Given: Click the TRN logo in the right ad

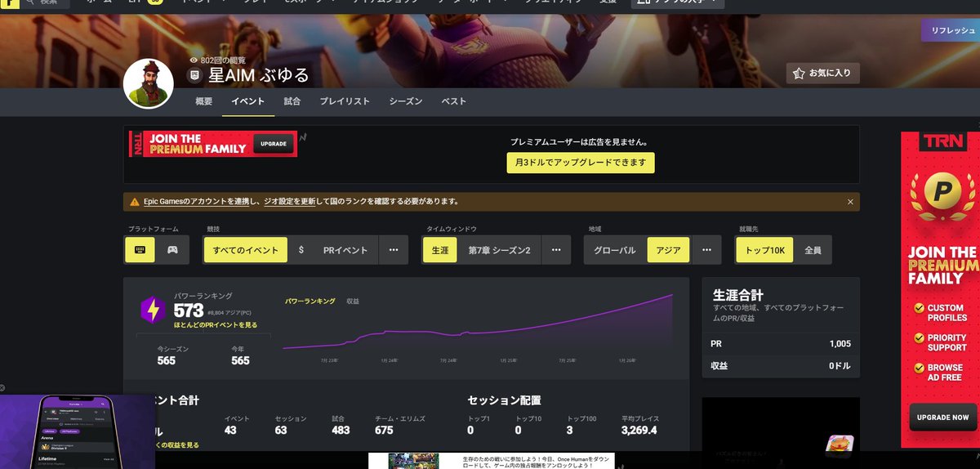Looking at the screenshot, I should click(x=944, y=142).
